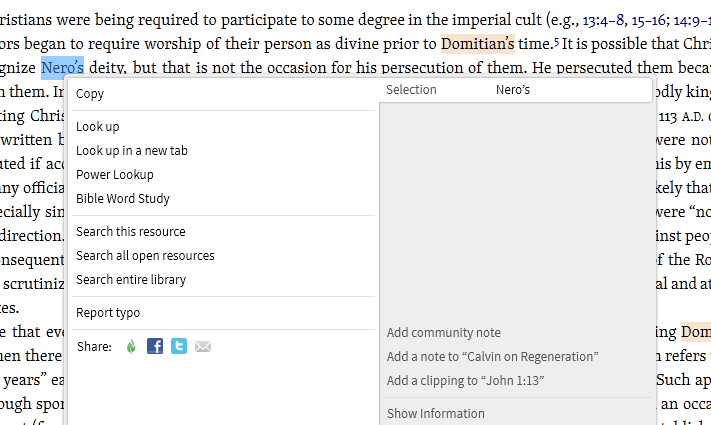Click Add community note
Image resolution: width=711 pixels, height=425 pixels.
coord(444,333)
